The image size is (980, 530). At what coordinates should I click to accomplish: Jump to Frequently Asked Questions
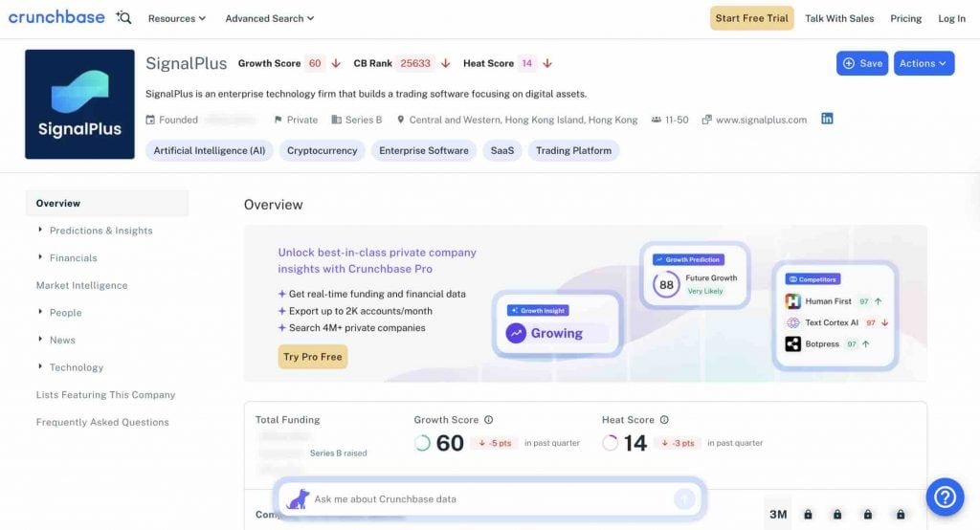102,422
